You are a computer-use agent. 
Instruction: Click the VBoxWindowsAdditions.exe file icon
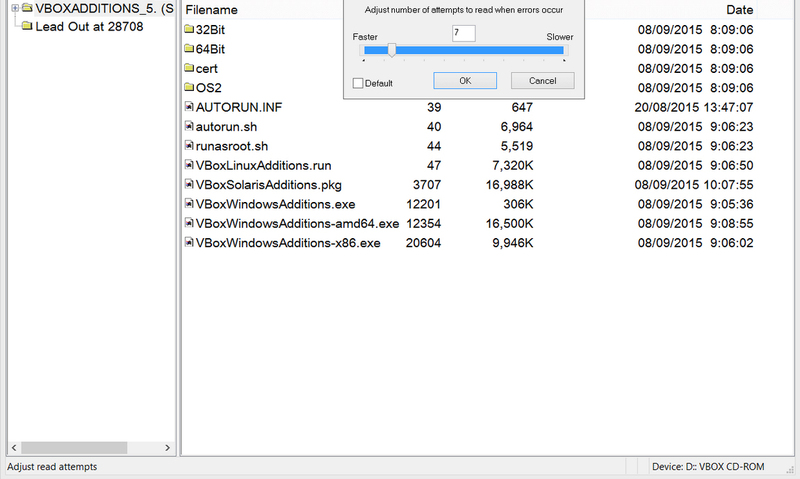[x=189, y=204]
